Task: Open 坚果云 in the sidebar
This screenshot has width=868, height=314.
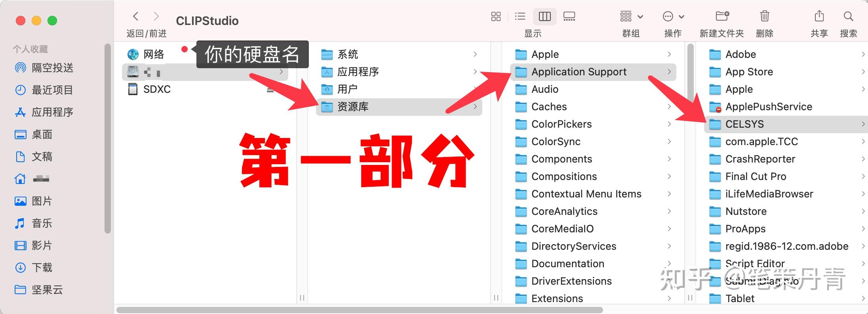Action: (39, 290)
